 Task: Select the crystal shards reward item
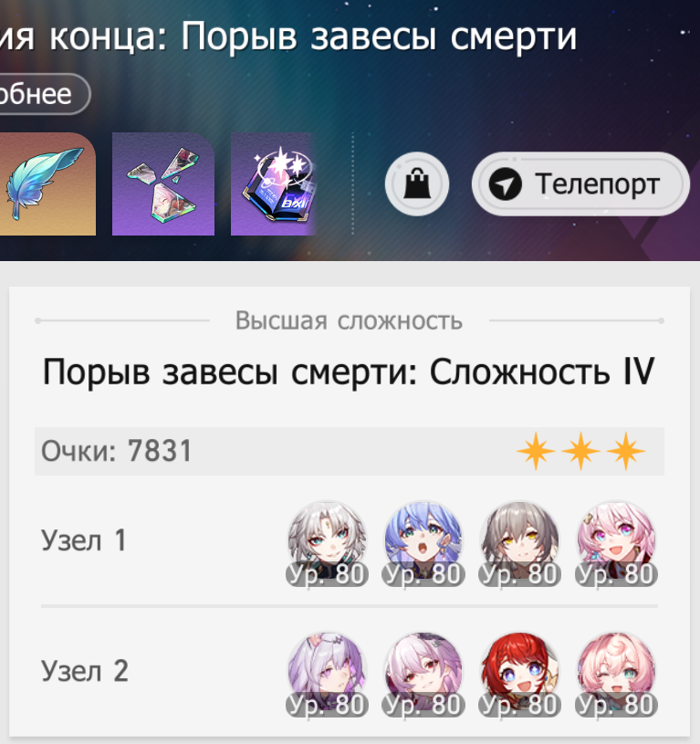(x=163, y=183)
